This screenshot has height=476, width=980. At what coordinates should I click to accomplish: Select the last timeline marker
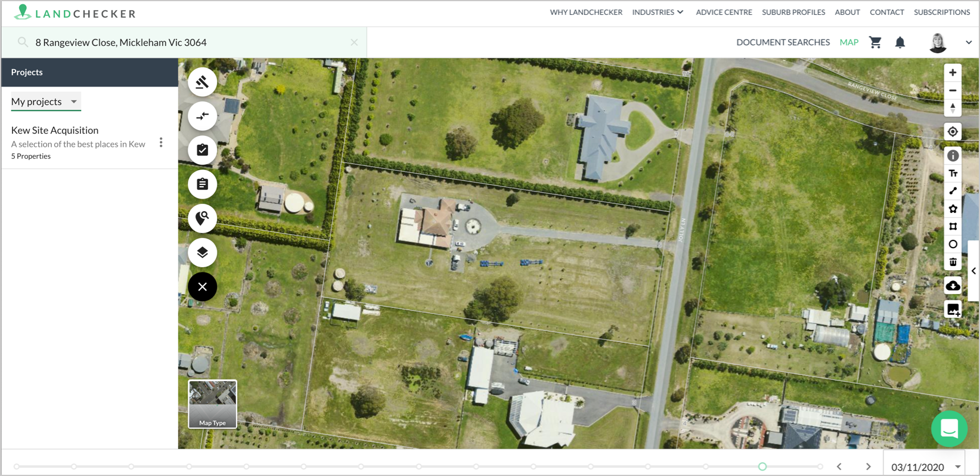tap(820, 466)
